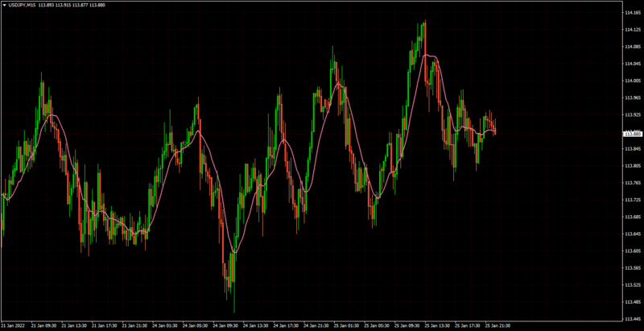Click the 24 Jan 21:30 time label
The image size is (644, 331).
tap(316, 325)
